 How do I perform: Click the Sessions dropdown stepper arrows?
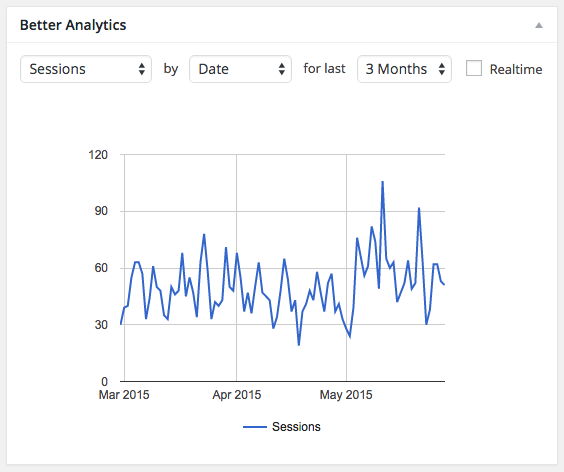pyautogui.click(x=142, y=69)
